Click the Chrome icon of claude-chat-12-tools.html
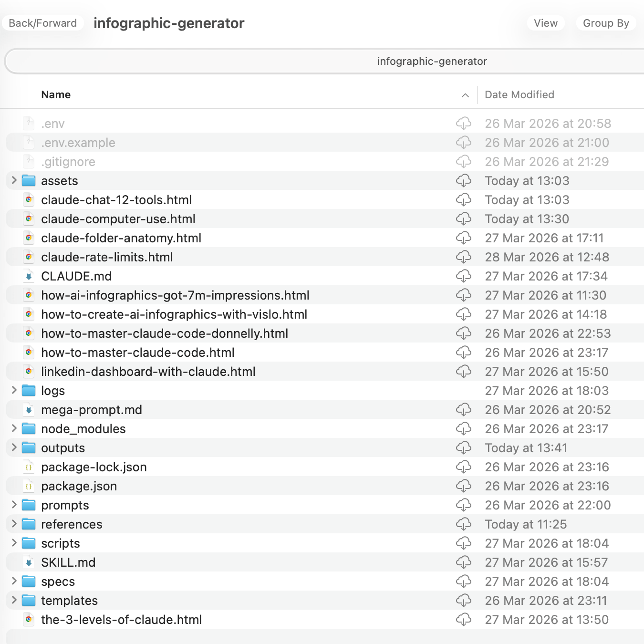Viewport: 644px width, 644px height. click(x=29, y=200)
